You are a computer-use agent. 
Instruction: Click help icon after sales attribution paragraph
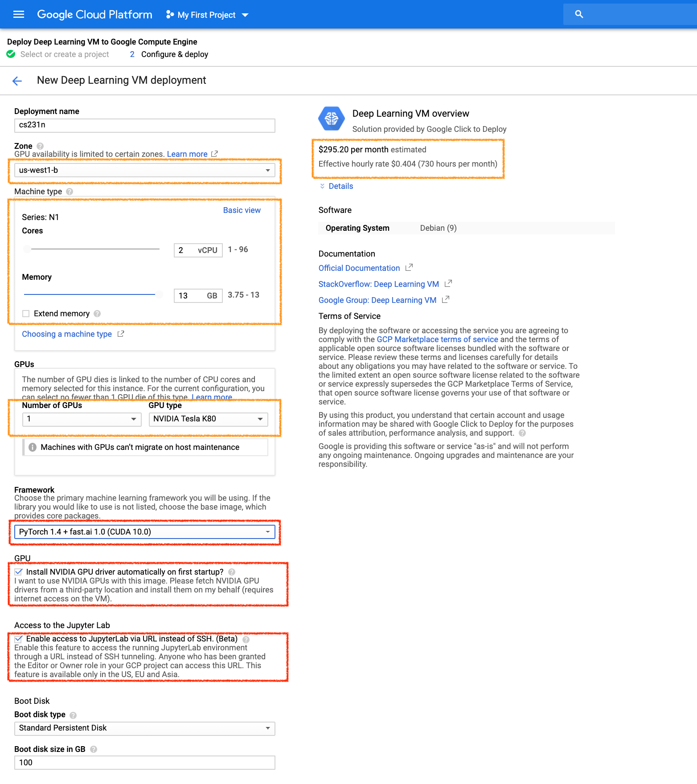[522, 433]
